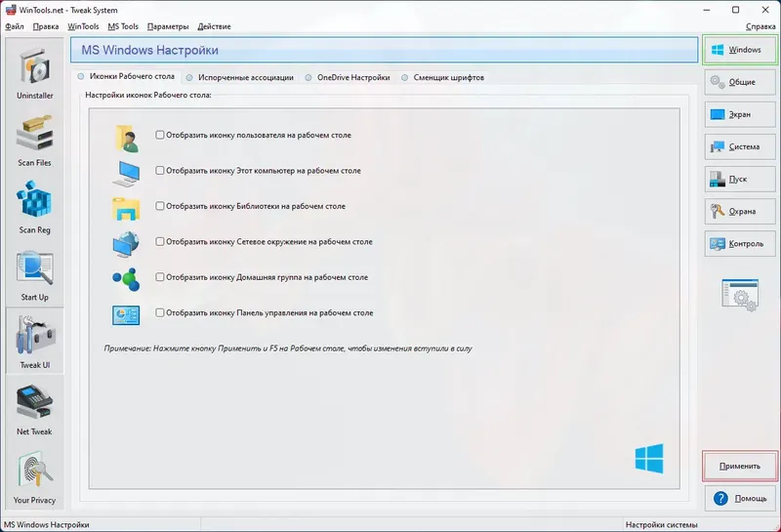Click status bar text MS Windows Настройки

[46, 524]
